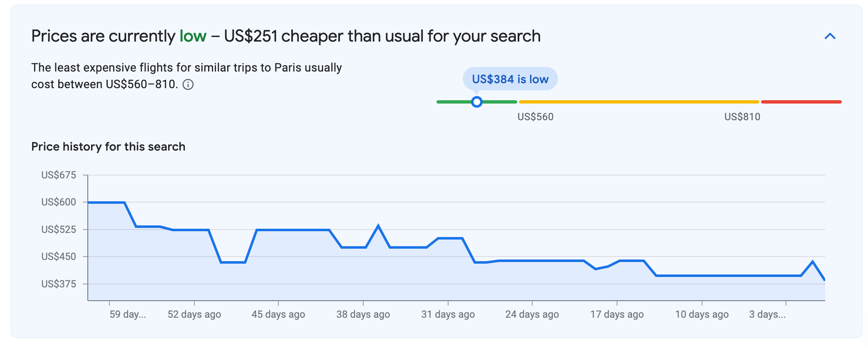Click the "10 days ago" axis label
Image resolution: width=868 pixels, height=346 pixels.
coord(702,314)
